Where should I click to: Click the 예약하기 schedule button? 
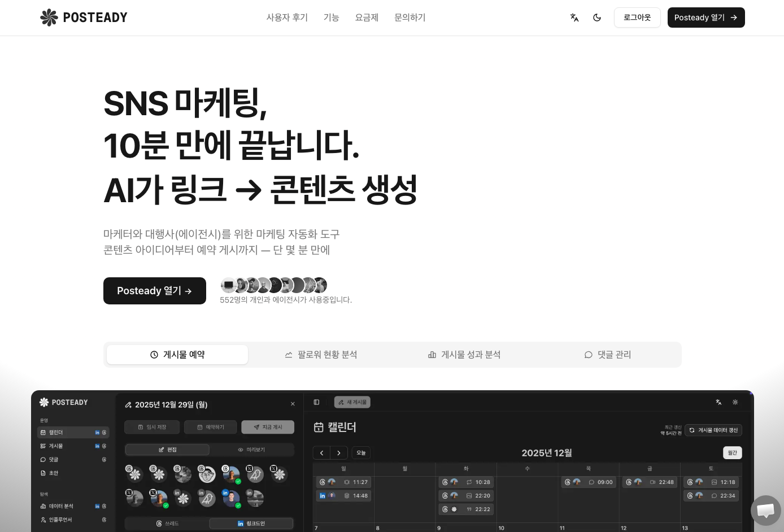[210, 427]
